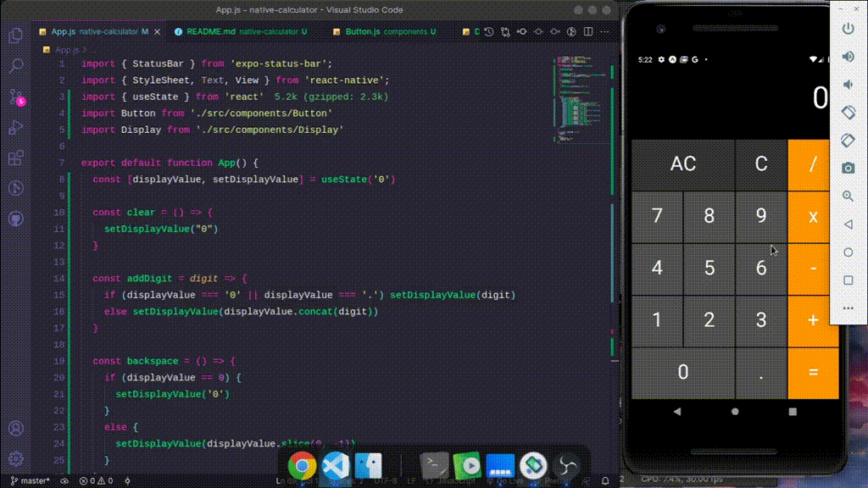Screen dimensions: 868x488
Task: Open errors and warnings count in status bar
Action: coord(96,481)
